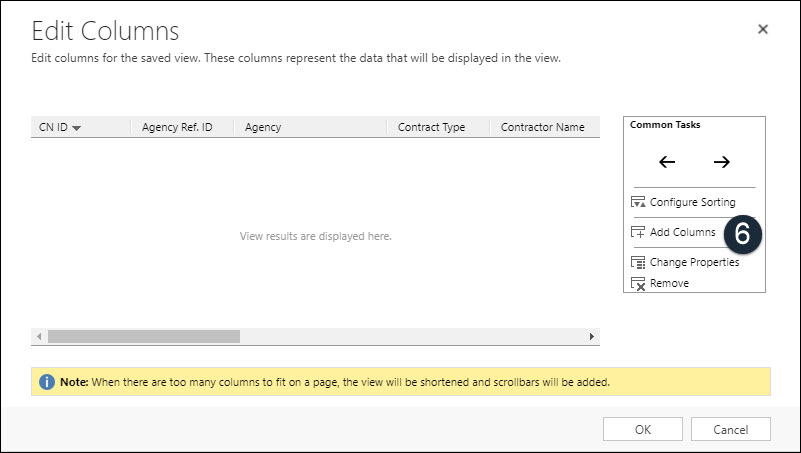Image resolution: width=801 pixels, height=453 pixels.
Task: Select the Contractor Name column header
Action: (x=545, y=127)
